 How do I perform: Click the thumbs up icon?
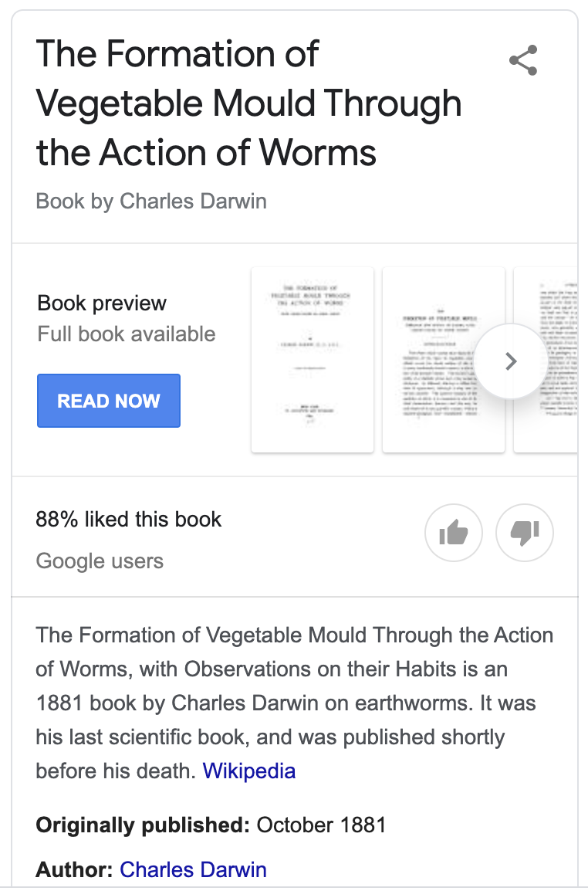pos(454,533)
